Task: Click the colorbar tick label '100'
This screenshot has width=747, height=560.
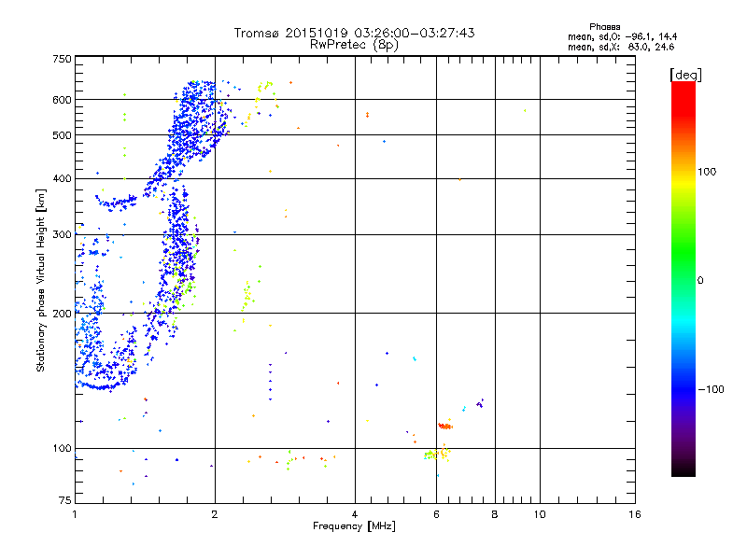Action: pyautogui.click(x=707, y=172)
